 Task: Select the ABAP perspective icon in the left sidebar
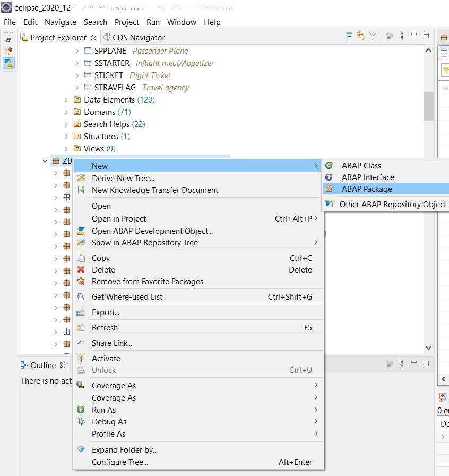[8, 63]
